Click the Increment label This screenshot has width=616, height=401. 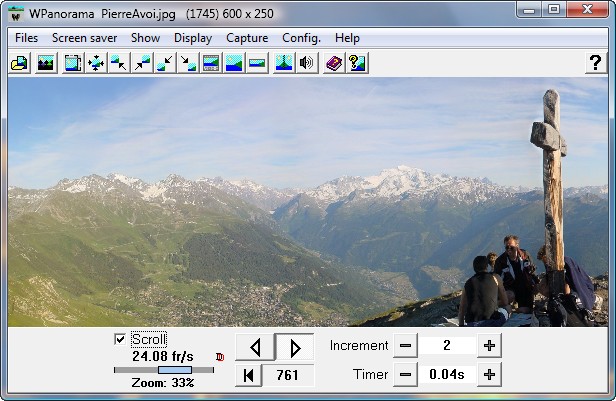[x=359, y=345]
